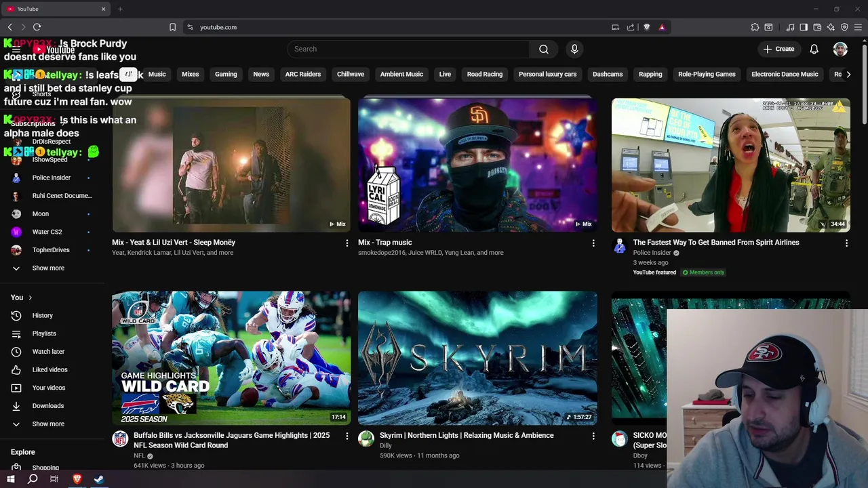Select the Electronic Dance Music chip
The image size is (868, 488).
pos(785,74)
